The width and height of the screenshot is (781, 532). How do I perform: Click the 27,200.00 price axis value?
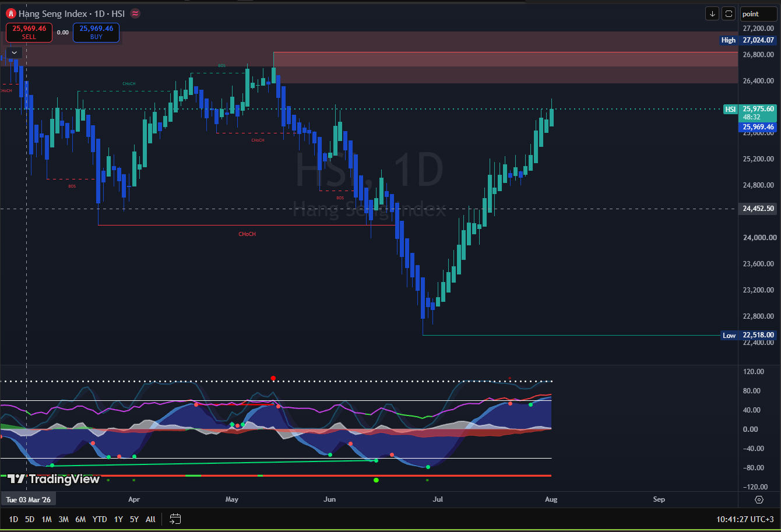[758, 28]
